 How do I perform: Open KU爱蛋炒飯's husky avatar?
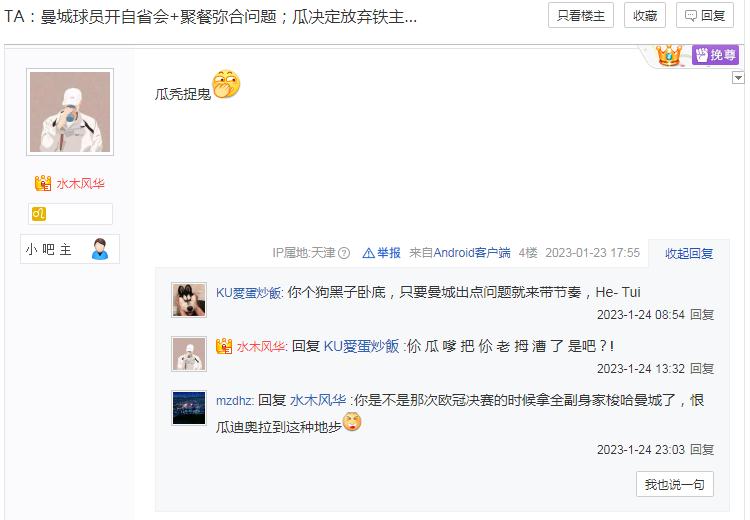(x=189, y=299)
